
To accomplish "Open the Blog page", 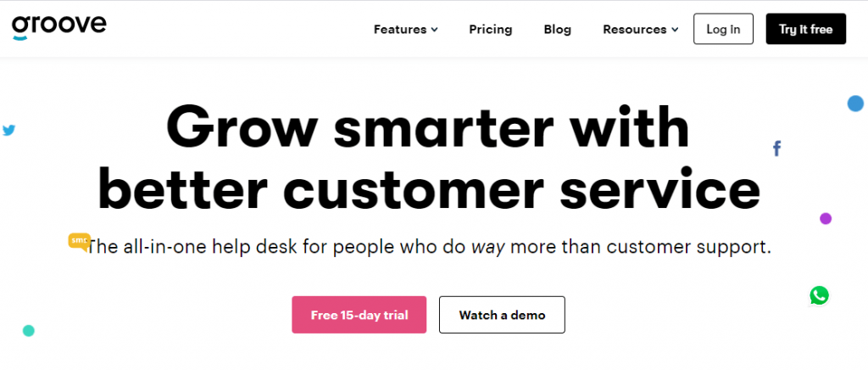I will pyautogui.click(x=558, y=30).
